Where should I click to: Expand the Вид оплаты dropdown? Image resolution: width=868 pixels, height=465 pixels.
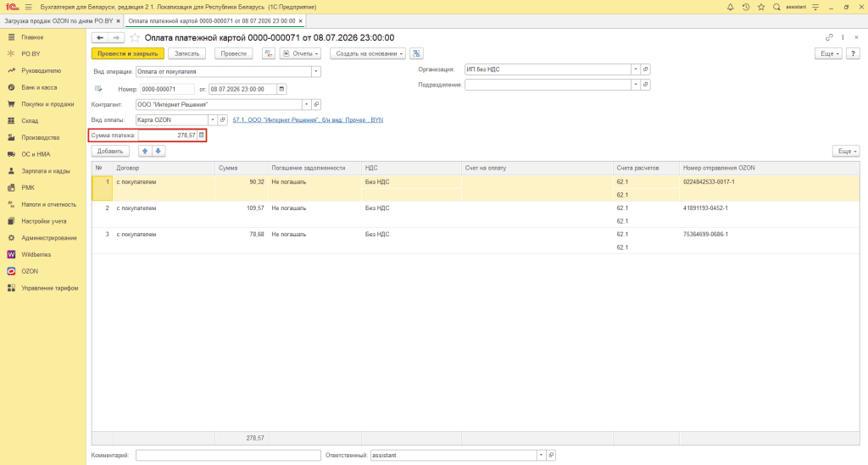coord(213,120)
